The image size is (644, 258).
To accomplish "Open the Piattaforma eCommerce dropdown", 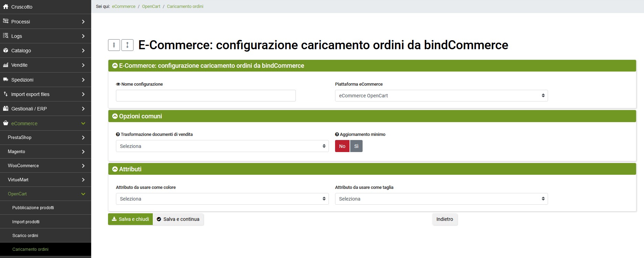I will [441, 96].
